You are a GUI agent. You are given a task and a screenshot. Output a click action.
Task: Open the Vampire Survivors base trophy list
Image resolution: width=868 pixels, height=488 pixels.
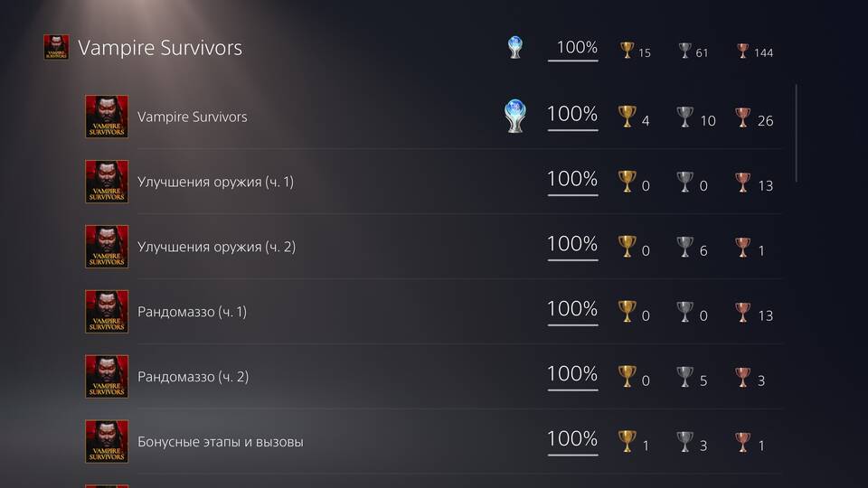click(x=433, y=117)
